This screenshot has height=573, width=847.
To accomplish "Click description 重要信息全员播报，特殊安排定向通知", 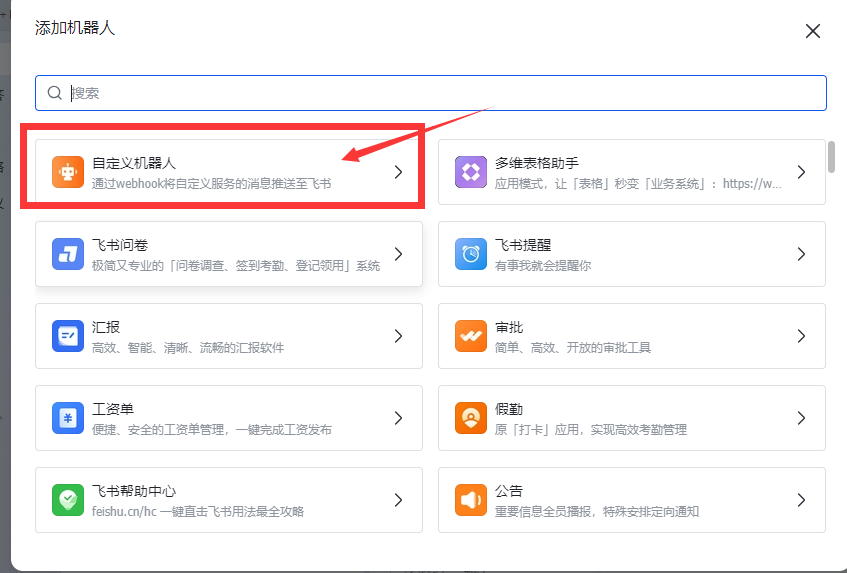I will tap(597, 512).
